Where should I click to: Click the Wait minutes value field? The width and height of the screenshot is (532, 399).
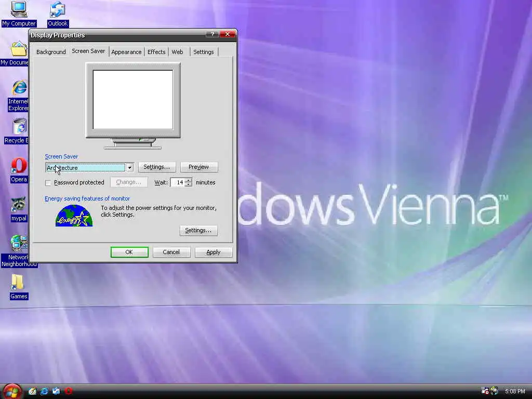(178, 182)
